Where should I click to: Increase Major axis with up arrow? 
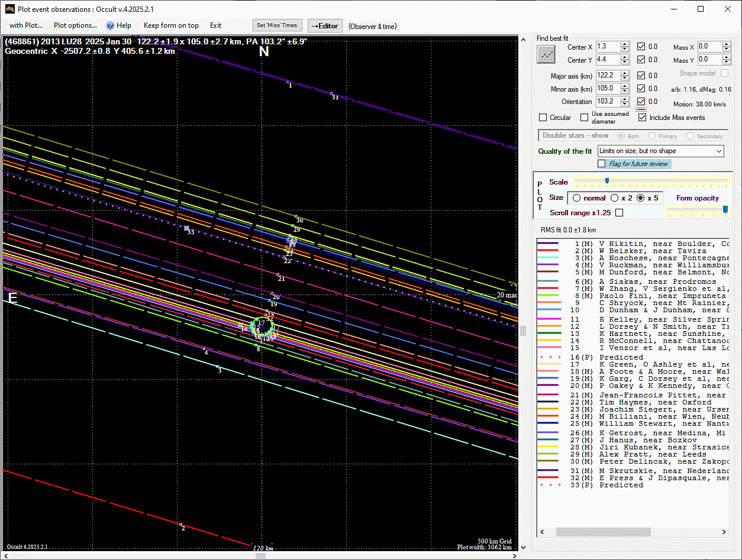pos(625,73)
